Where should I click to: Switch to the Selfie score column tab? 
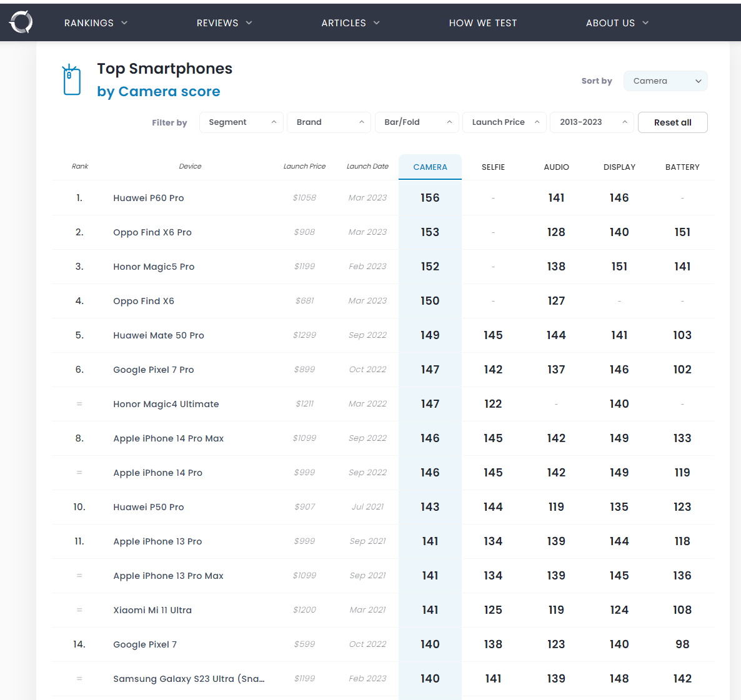(x=493, y=167)
